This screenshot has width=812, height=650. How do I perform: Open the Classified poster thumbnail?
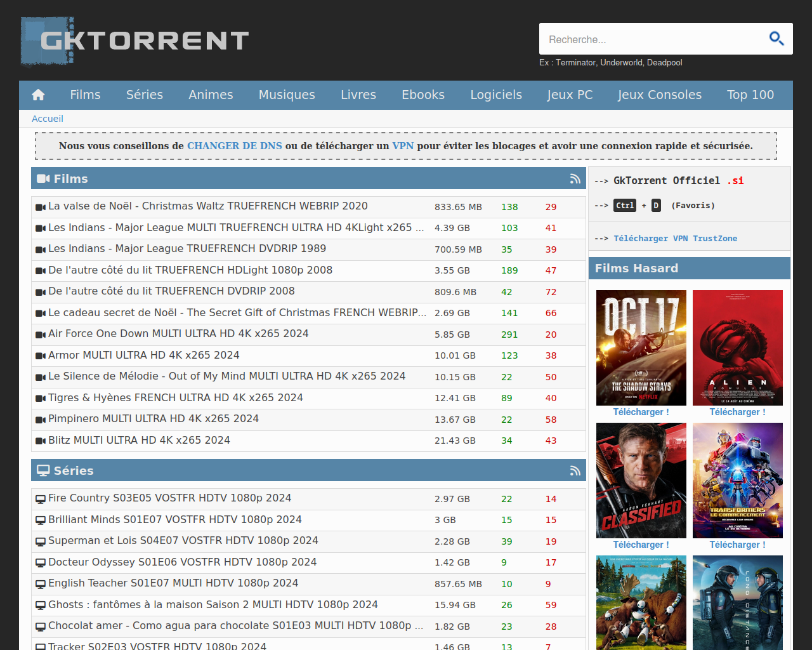pyautogui.click(x=641, y=481)
